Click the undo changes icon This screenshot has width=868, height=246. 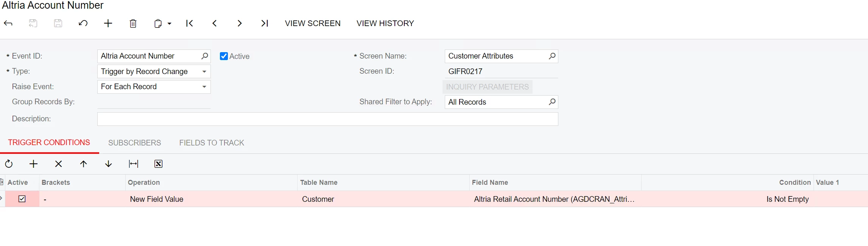[x=83, y=23]
